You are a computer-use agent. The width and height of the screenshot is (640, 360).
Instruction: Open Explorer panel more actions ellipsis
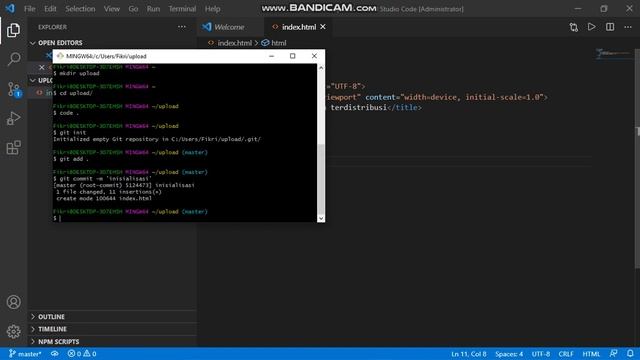[182, 27]
